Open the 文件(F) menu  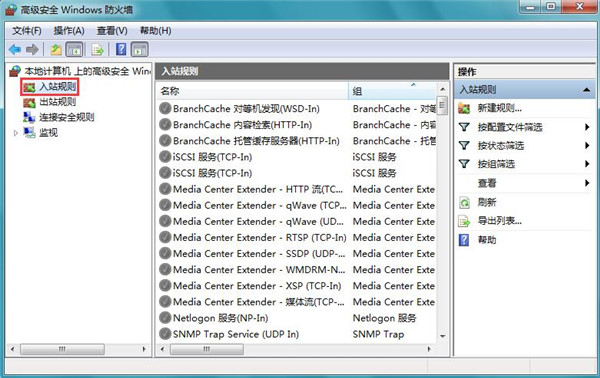click(x=27, y=31)
